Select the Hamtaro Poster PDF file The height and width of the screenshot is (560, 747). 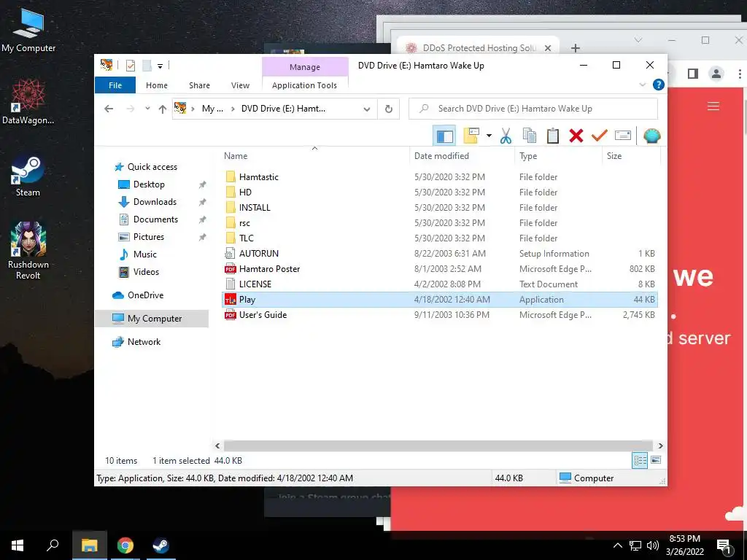(440, 268)
